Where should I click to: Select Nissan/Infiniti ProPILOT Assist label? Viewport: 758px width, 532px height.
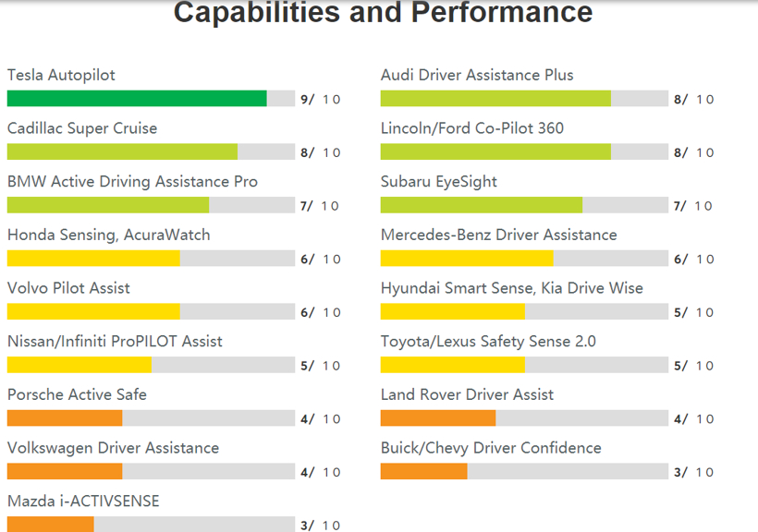tap(115, 341)
